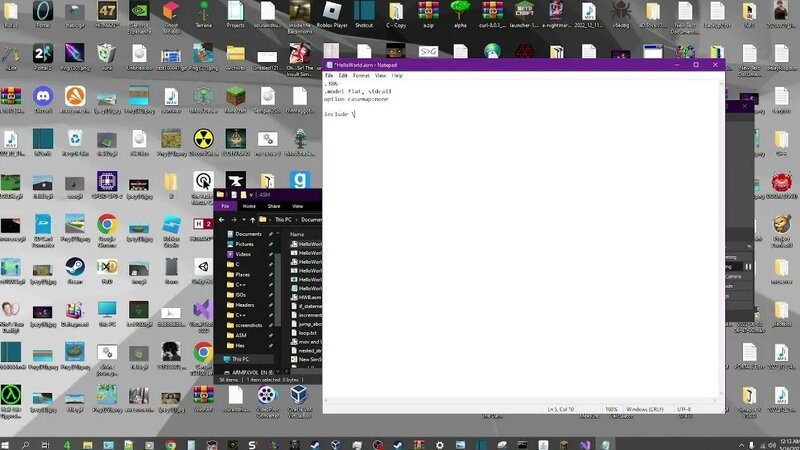Open the Inside the Backrooms icon
Screen dimensions: 800x450
(300, 15)
